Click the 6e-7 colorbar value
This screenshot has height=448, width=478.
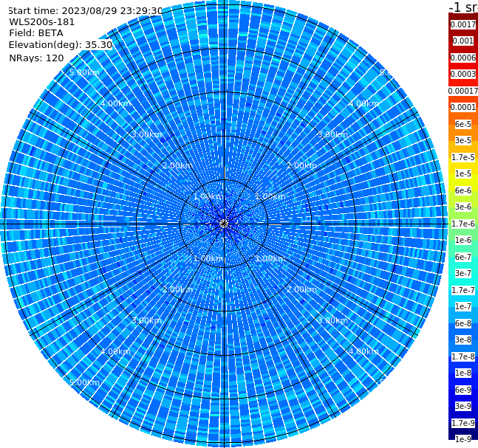coord(463,257)
